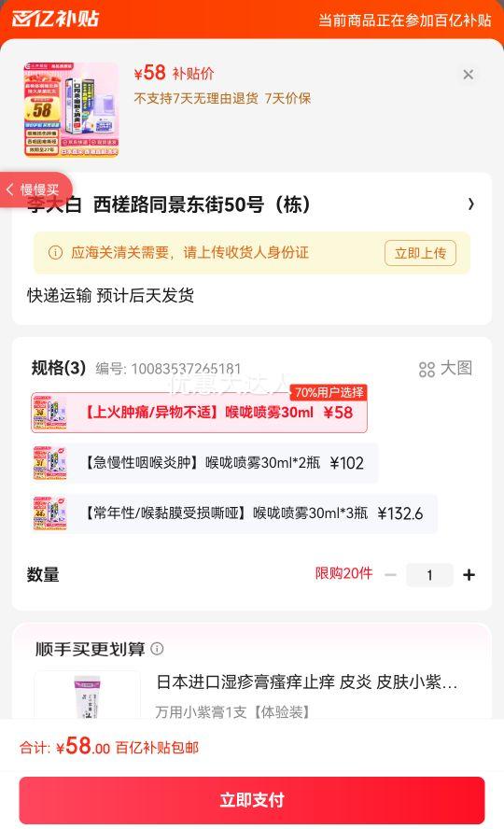Image resolution: width=504 pixels, height=829 pixels.
Task: Select 喉咙喷雾30ml*2瓶 ¥102 option
Action: click(204, 463)
